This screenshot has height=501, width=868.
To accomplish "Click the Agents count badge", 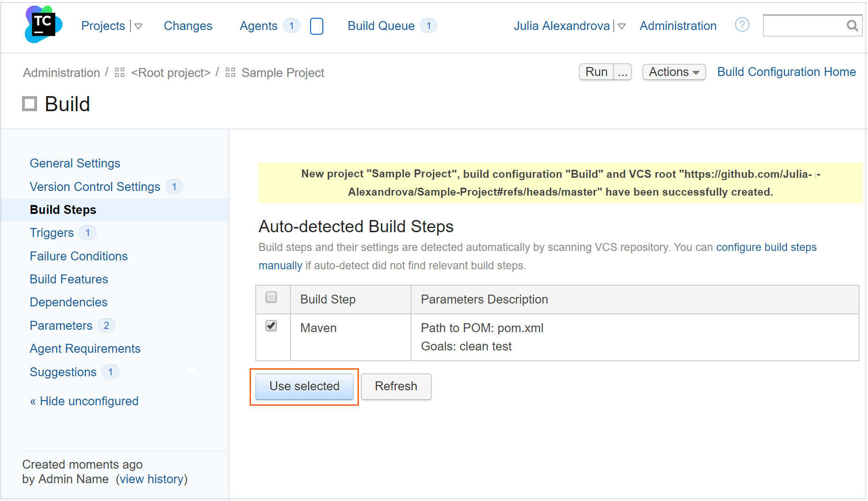I will point(292,26).
